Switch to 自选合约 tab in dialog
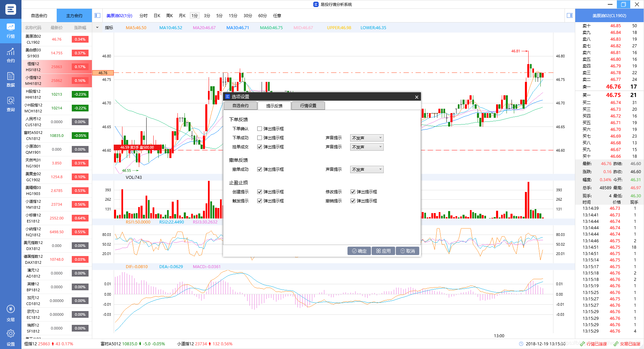The image size is (644, 349). tap(240, 106)
